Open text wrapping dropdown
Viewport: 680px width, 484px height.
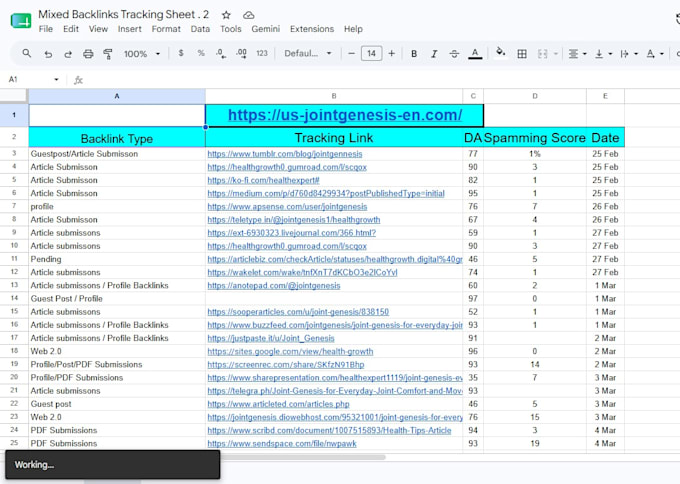coord(629,54)
